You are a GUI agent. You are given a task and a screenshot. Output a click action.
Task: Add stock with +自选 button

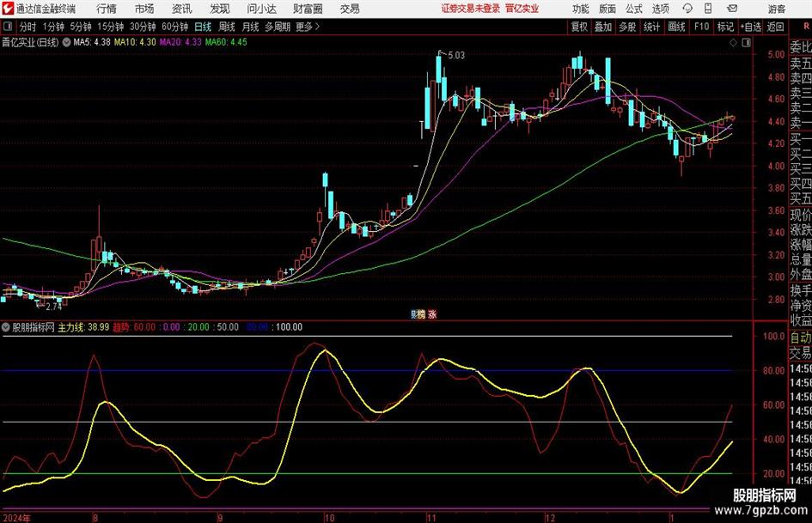pos(750,27)
